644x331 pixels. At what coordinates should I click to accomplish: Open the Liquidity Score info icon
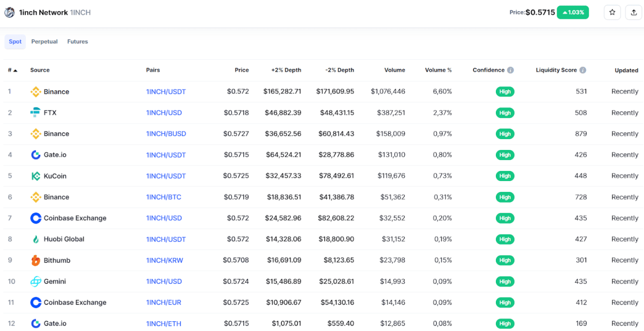tap(583, 70)
